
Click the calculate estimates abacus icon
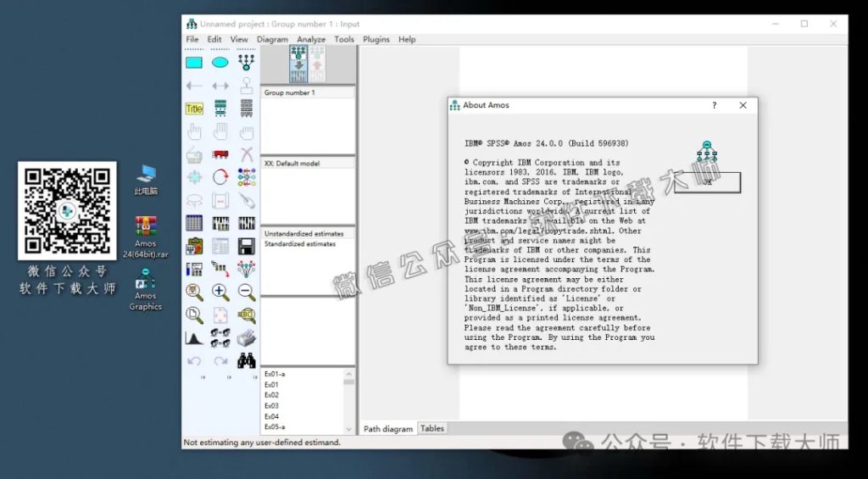point(247,223)
